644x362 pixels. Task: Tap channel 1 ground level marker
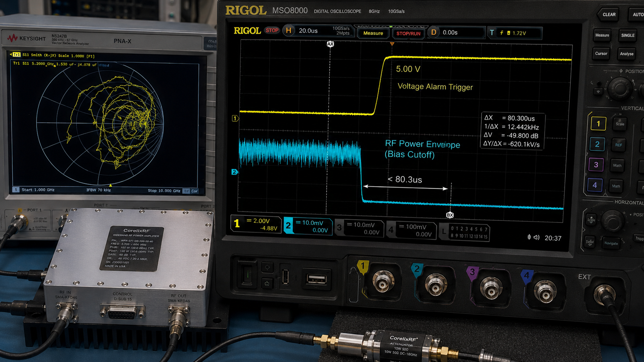235,118
